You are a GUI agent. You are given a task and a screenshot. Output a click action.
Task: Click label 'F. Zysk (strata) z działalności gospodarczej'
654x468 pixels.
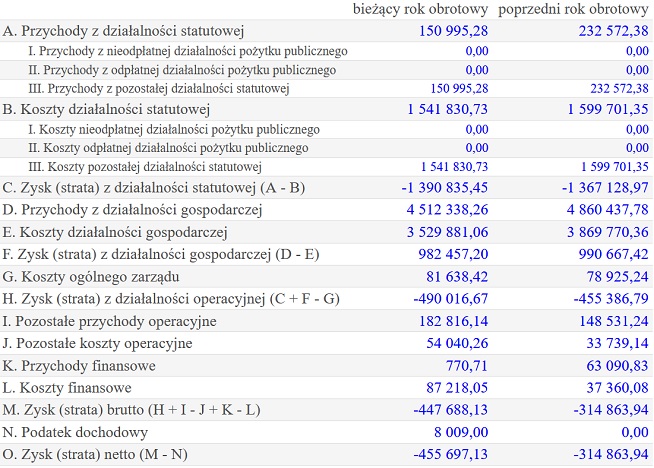[x=137, y=254]
